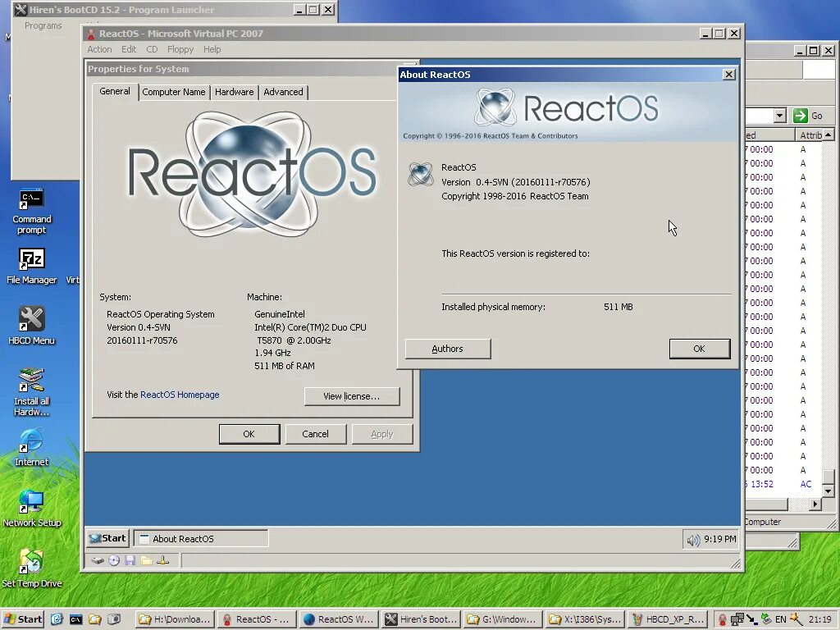Image resolution: width=840 pixels, height=630 pixels.
Task: Click the Virtual PC shared folders status icon
Action: 146,561
